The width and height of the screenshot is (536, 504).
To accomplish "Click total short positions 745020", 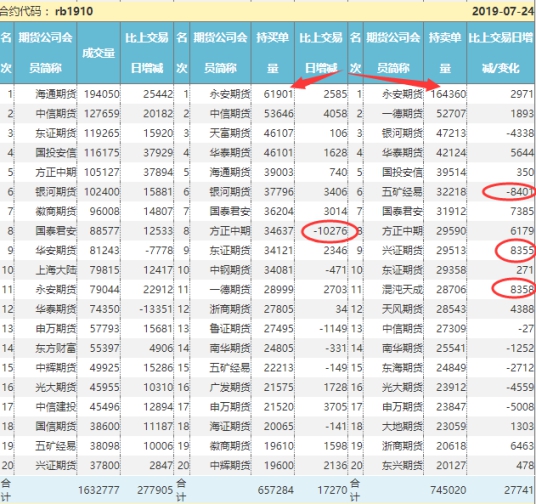I will pyautogui.click(x=448, y=490).
